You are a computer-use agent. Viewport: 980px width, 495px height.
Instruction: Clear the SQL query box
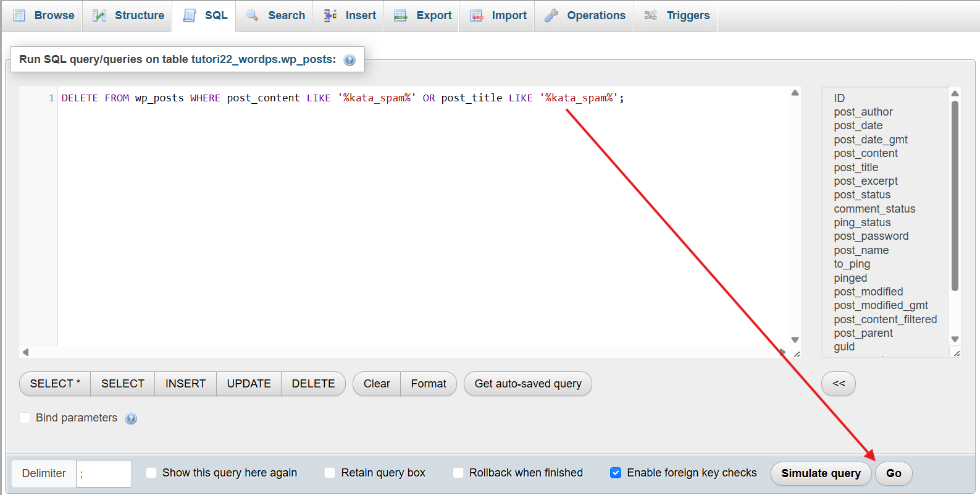[x=377, y=384]
